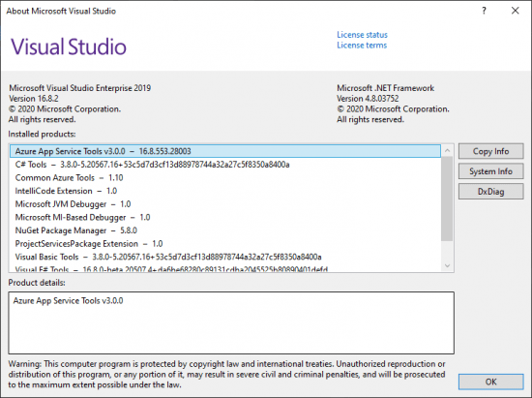Select NuGet Package Manager 5.8.0
This screenshot has height=398, width=532.
click(x=225, y=230)
